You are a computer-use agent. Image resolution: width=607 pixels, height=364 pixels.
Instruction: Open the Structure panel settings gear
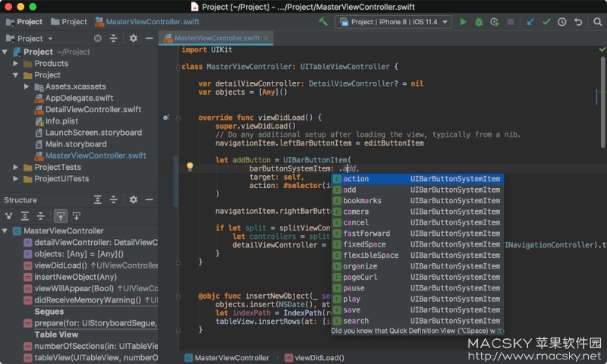[x=134, y=199]
